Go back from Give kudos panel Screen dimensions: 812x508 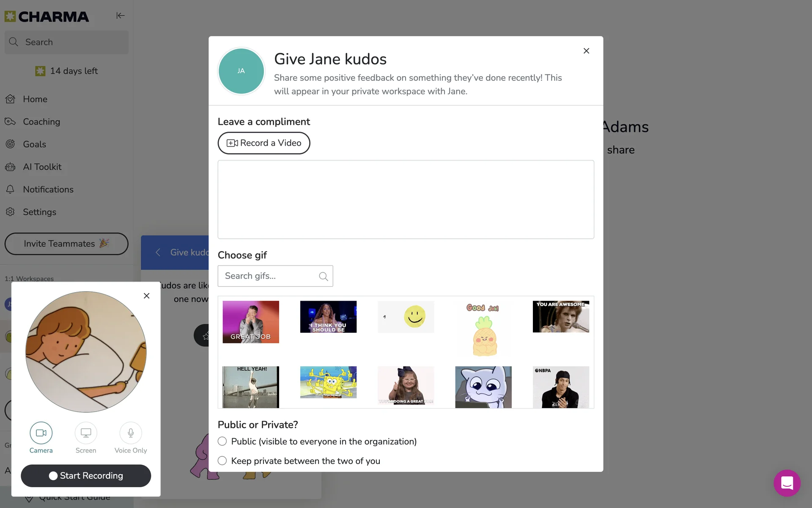[x=158, y=252]
